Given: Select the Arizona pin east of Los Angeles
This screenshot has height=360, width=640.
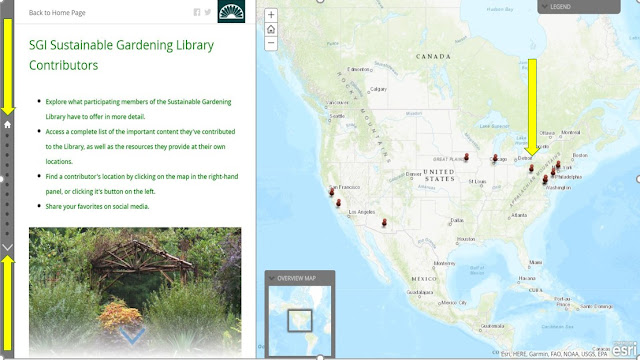Looking at the screenshot, I should coord(384,222).
